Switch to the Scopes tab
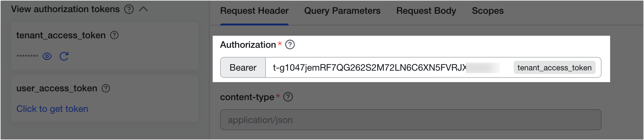Image resolution: width=644 pixels, height=140 pixels. [x=488, y=11]
